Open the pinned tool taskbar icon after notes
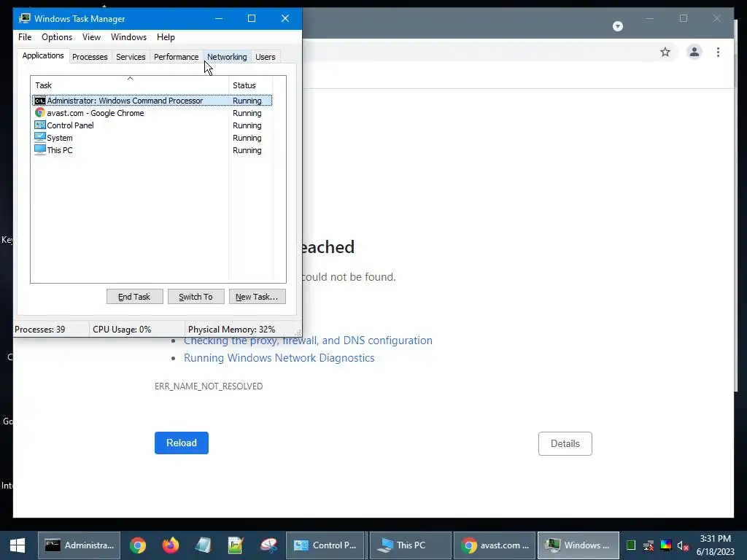 268,545
